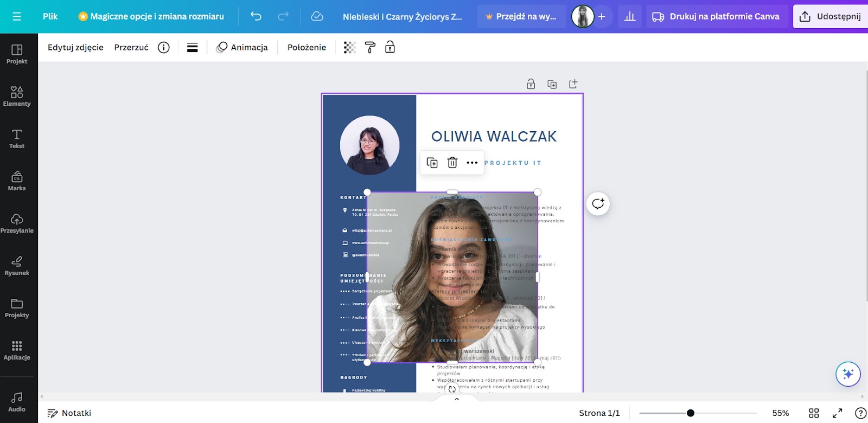Adjust the zoom slider handle
The image size is (868, 423).
(x=691, y=413)
